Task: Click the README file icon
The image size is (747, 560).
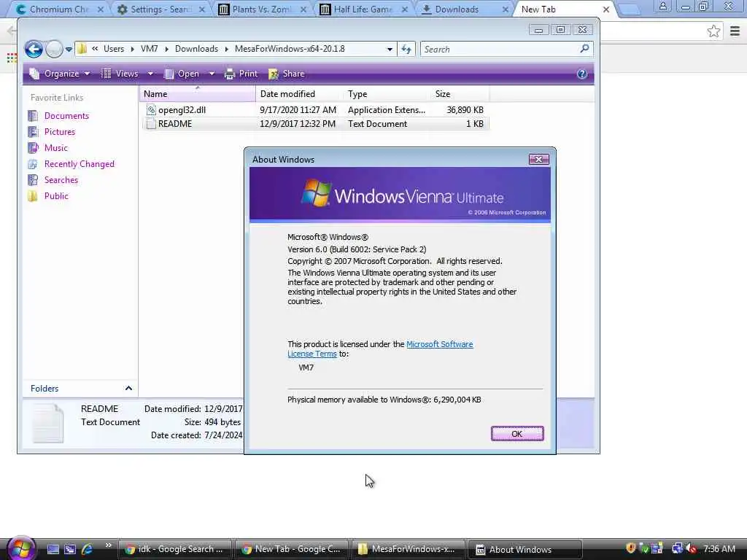Action: [x=151, y=124]
